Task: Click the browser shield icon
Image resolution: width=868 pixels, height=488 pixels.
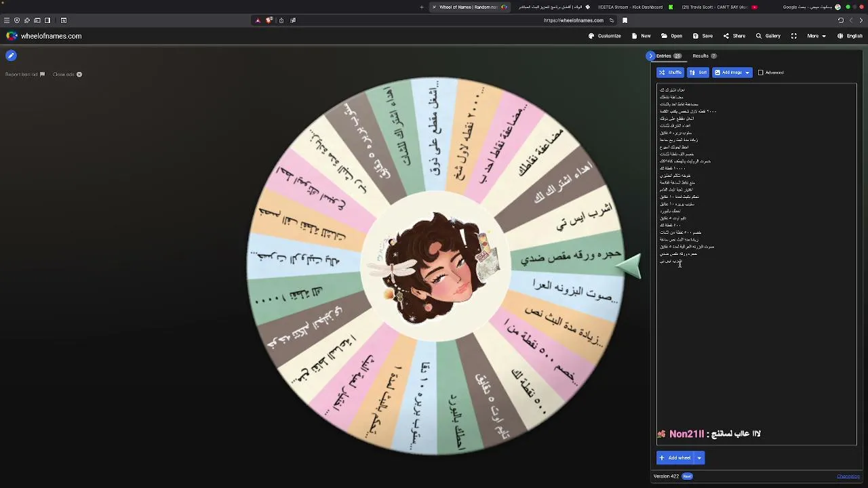Action: pyautogui.click(x=17, y=20)
